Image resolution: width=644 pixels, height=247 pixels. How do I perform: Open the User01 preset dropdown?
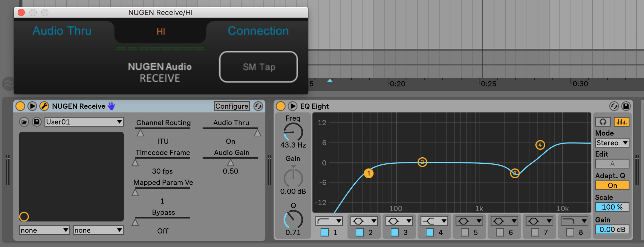[x=84, y=122]
